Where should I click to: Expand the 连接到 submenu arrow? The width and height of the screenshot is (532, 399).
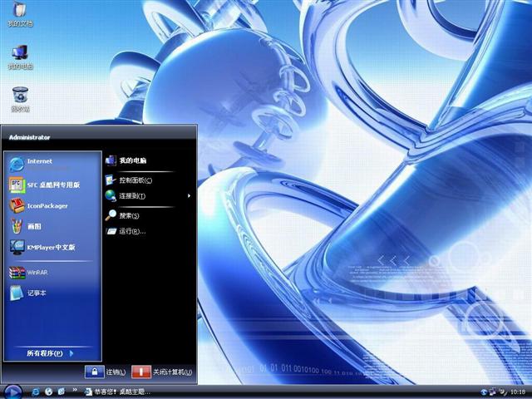point(190,196)
